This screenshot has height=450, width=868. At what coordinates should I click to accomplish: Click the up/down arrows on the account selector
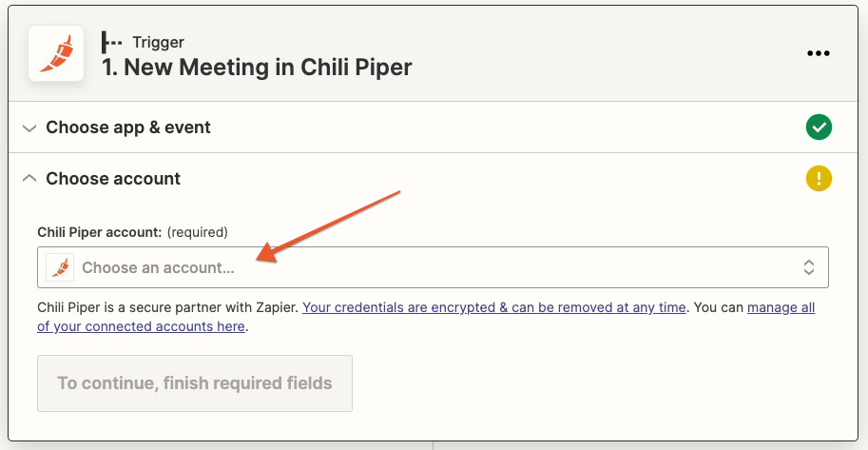pyautogui.click(x=808, y=267)
